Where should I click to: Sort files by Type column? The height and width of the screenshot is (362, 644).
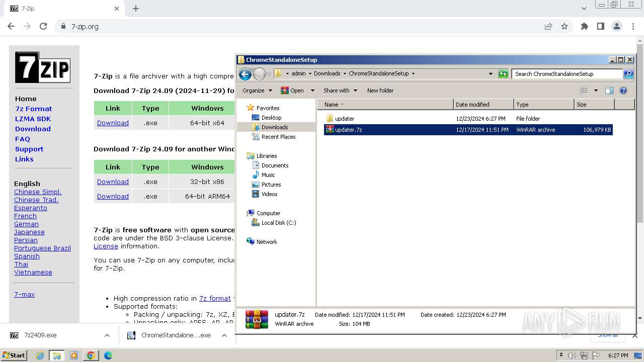pos(544,105)
